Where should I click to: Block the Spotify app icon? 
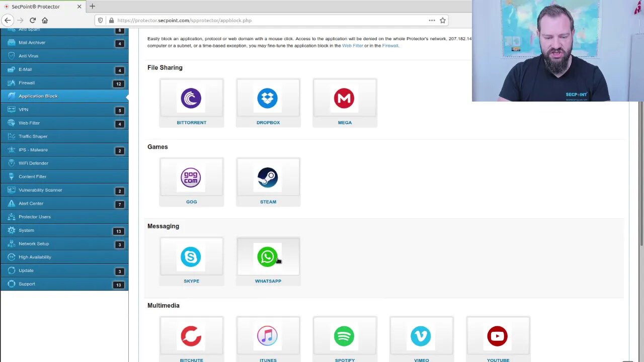point(344,336)
